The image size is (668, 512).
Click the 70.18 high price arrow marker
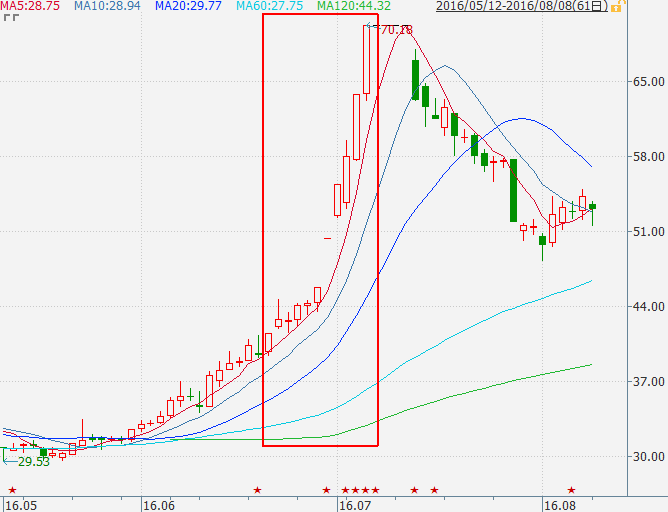(x=393, y=29)
